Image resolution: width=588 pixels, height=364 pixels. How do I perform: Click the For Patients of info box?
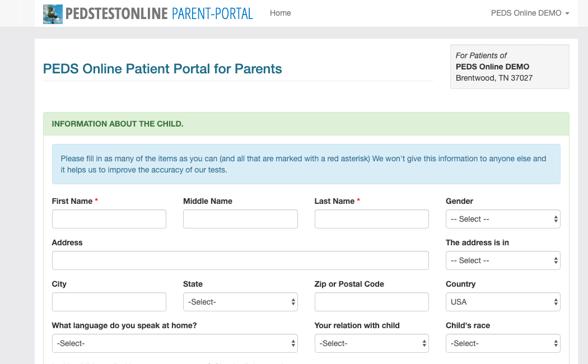tap(509, 67)
